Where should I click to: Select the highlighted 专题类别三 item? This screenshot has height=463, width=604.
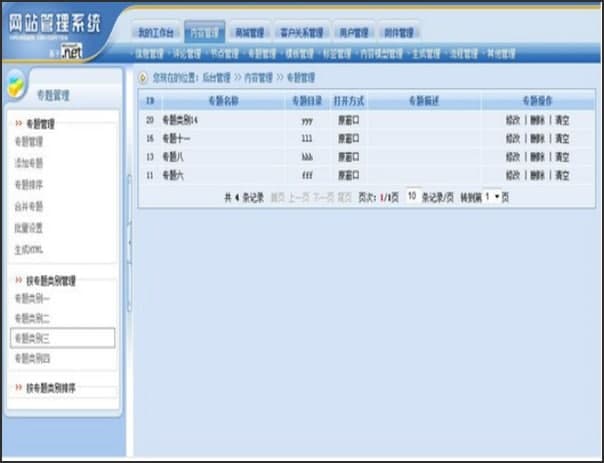[62, 338]
